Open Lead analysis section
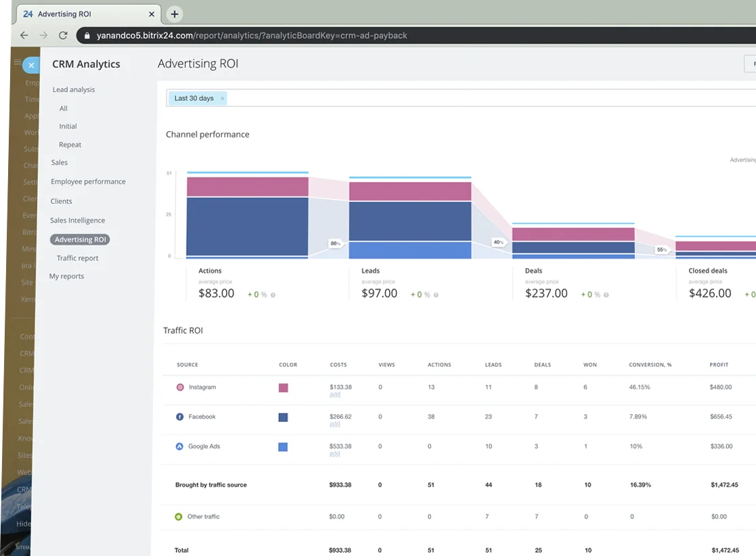 (x=74, y=89)
